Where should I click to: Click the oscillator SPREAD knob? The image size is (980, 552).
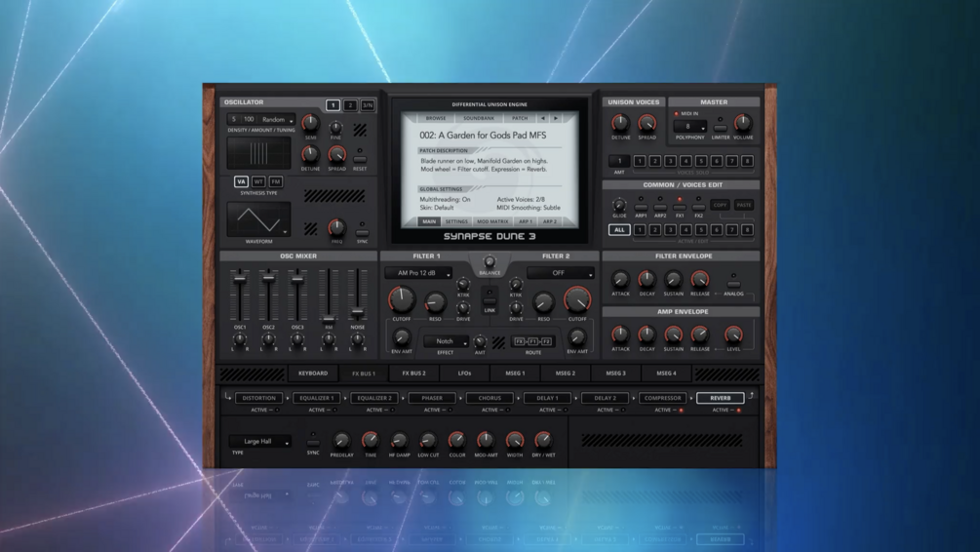pos(336,154)
